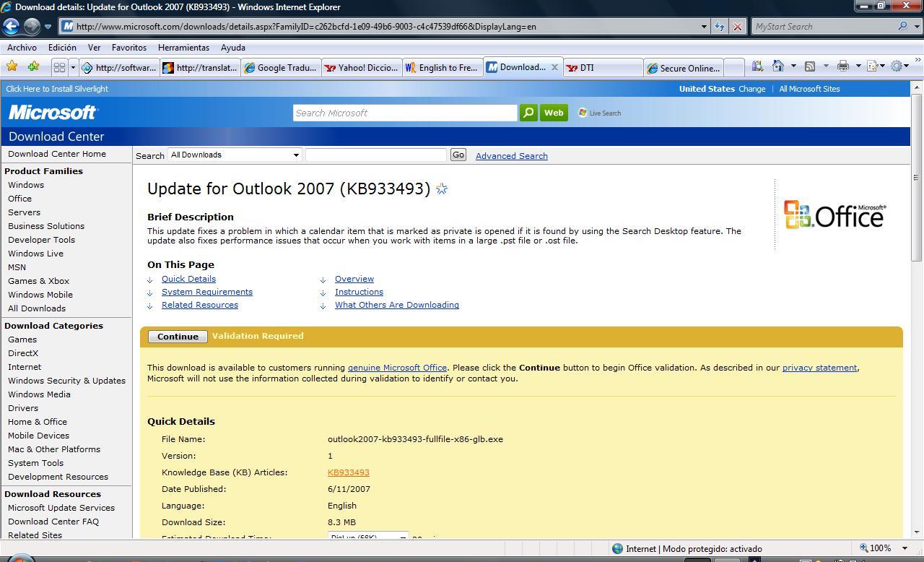Click the Search Microsoft input field
Image resolution: width=924 pixels, height=562 pixels.
click(x=404, y=113)
